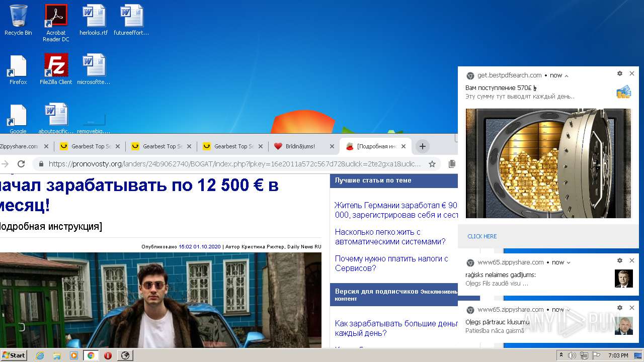Screen dimensions: 644x362
Task: Show hidden system tray icons
Action: (561, 355)
